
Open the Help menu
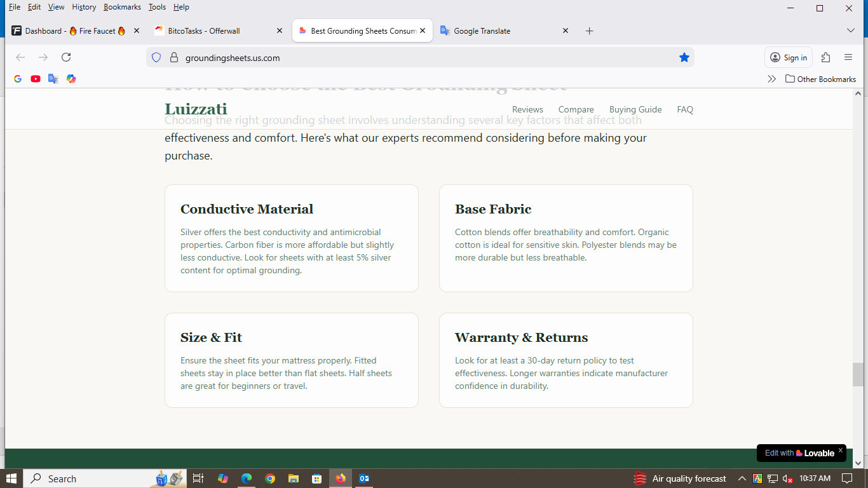click(x=181, y=7)
